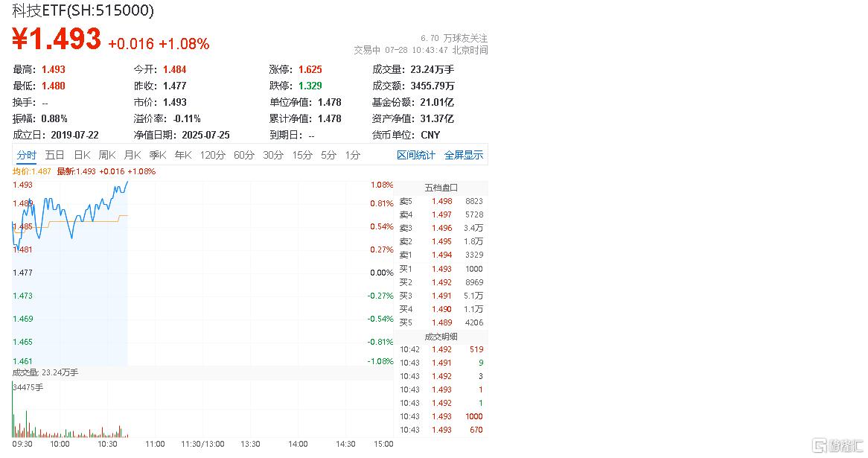Select the 120分 chart tab
This screenshot has height=458, width=868.
(x=213, y=155)
